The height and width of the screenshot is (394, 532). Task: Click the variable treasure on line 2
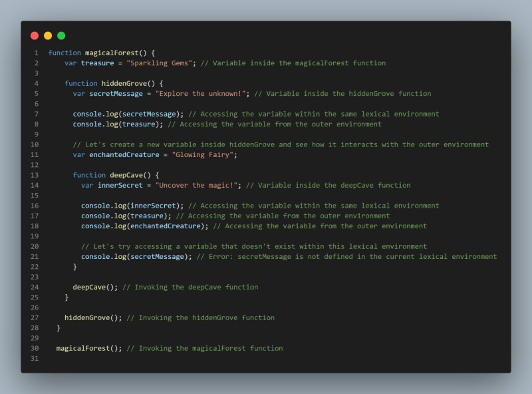[97, 63]
